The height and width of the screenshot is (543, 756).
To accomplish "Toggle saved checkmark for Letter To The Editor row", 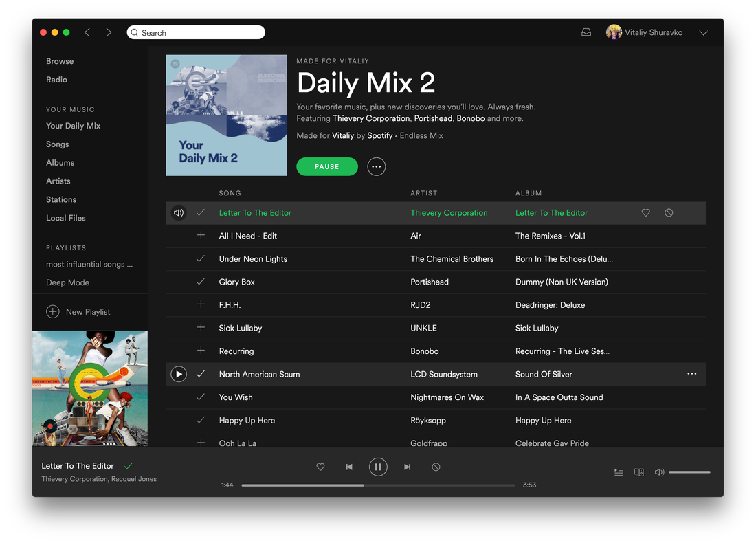I will click(201, 212).
